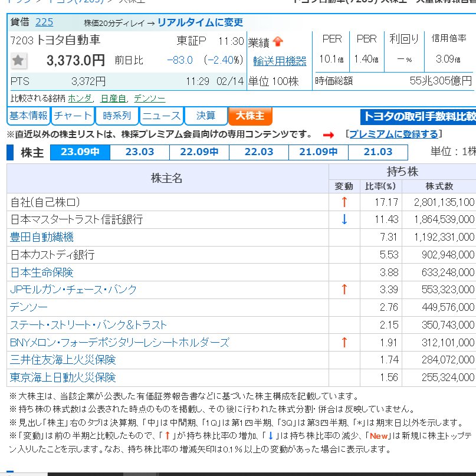Switch to real-time with リアルタイムに変更
The width and height of the screenshot is (476, 476).
click(x=200, y=22)
